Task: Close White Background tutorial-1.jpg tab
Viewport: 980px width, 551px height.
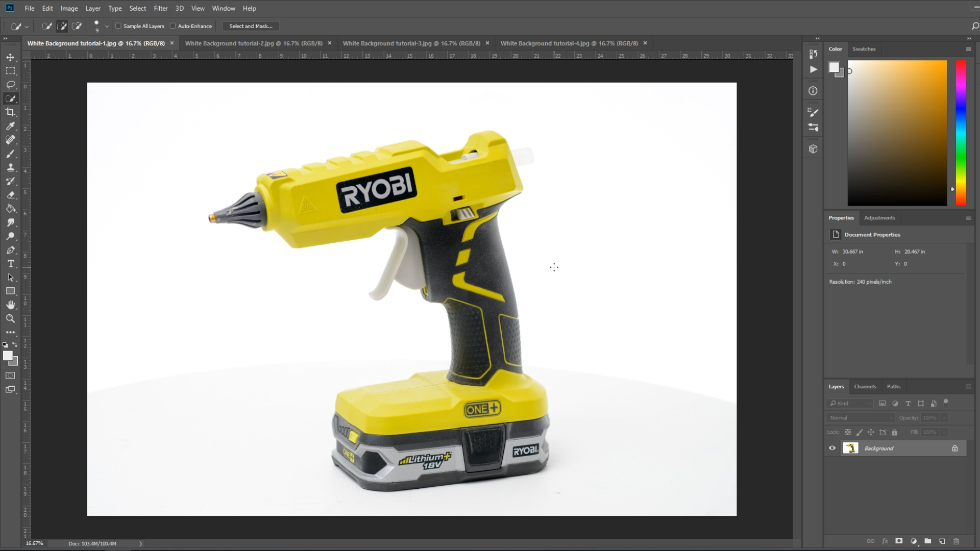Action: [172, 43]
